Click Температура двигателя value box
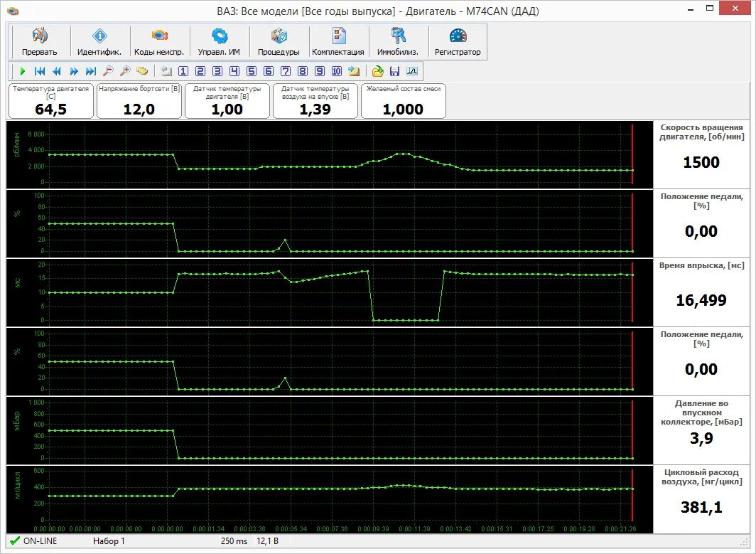 pyautogui.click(x=51, y=101)
